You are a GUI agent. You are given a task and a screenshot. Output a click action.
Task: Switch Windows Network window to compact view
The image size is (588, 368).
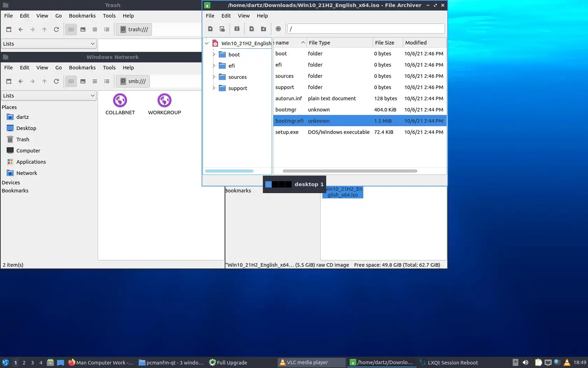tap(95, 82)
